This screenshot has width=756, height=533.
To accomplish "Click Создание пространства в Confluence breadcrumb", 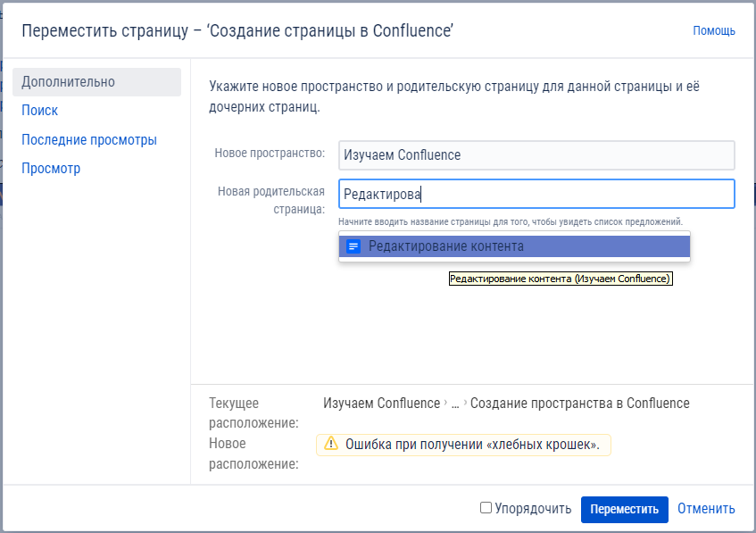I will tap(579, 404).
